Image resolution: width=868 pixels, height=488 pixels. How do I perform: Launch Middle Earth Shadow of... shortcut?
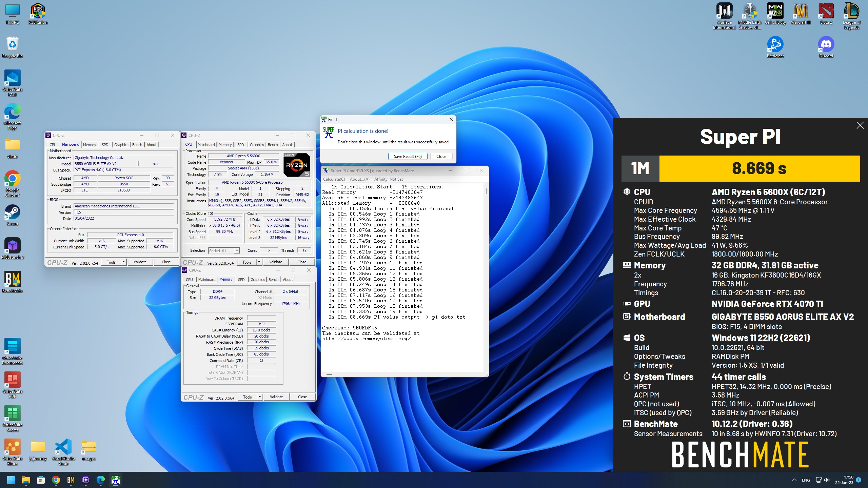point(750,16)
